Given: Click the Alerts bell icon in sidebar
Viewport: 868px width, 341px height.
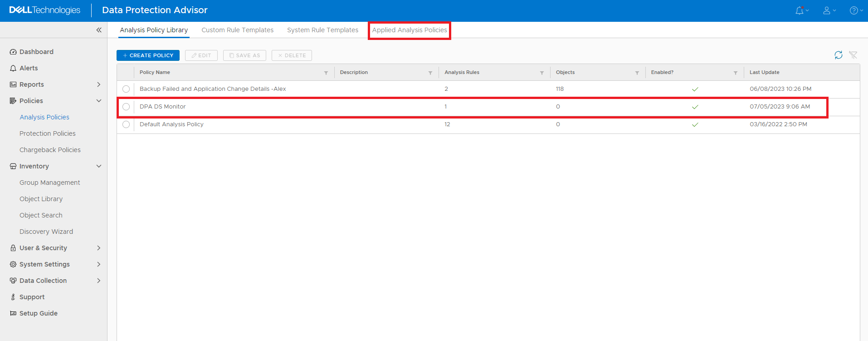Looking at the screenshot, I should click(13, 68).
